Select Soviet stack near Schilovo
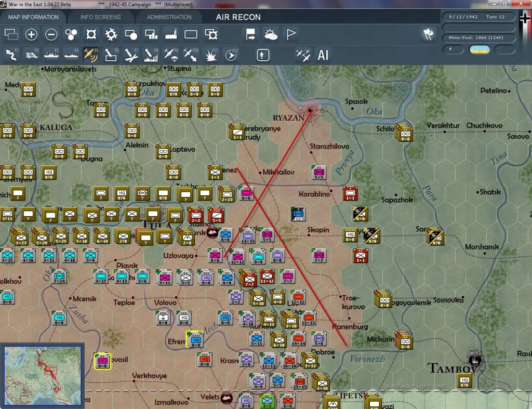The image size is (532, 409). pyautogui.click(x=404, y=133)
